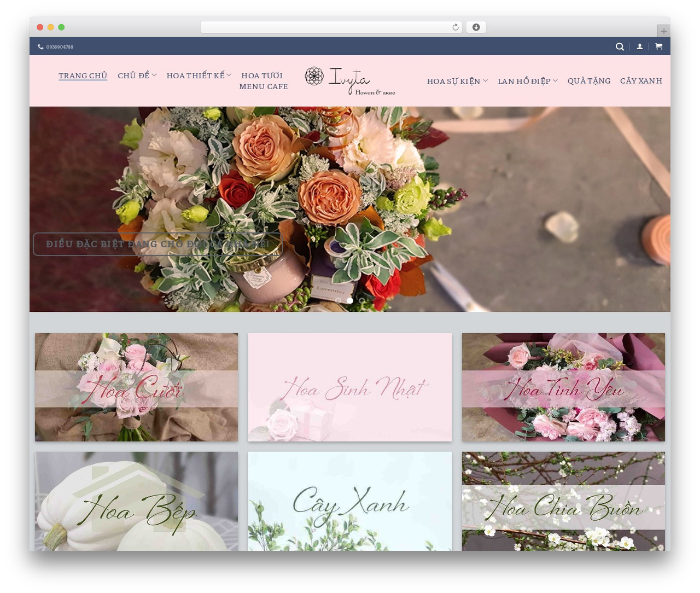Call phone number 0938904788 link
Screen dimensions: 700x593
60,47
